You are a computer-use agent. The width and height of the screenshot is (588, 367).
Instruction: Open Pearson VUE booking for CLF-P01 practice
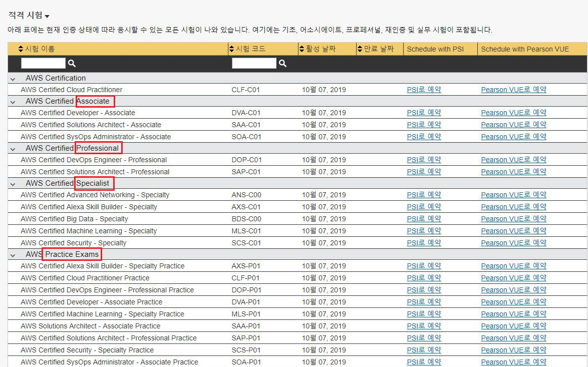pyautogui.click(x=514, y=278)
